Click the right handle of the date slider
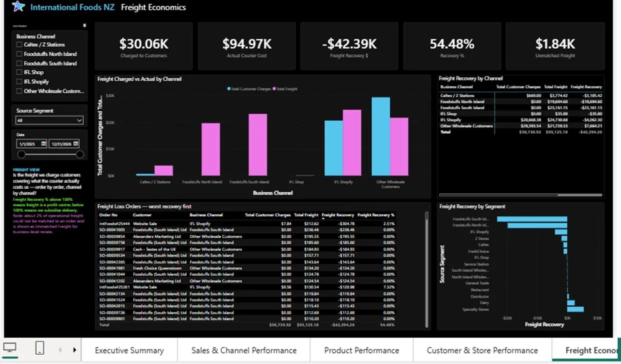The height and width of the screenshot is (364, 621). click(79, 154)
